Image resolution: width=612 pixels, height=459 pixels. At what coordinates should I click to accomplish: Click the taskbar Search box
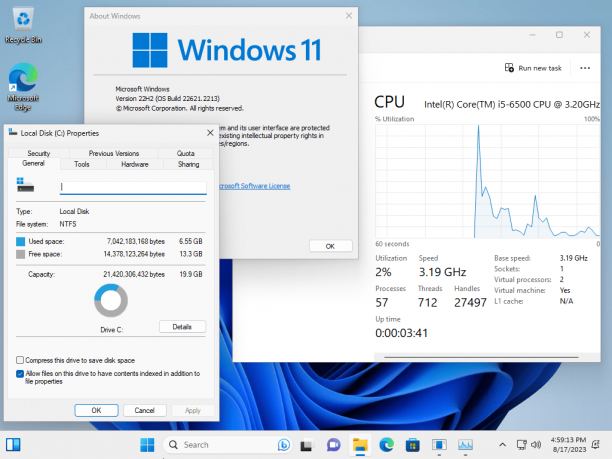[227, 445]
